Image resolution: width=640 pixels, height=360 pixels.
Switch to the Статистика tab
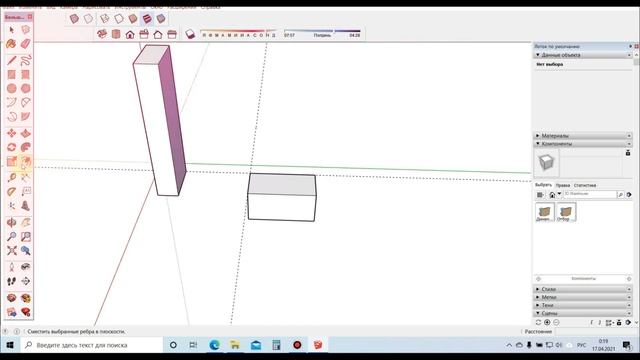pos(585,185)
